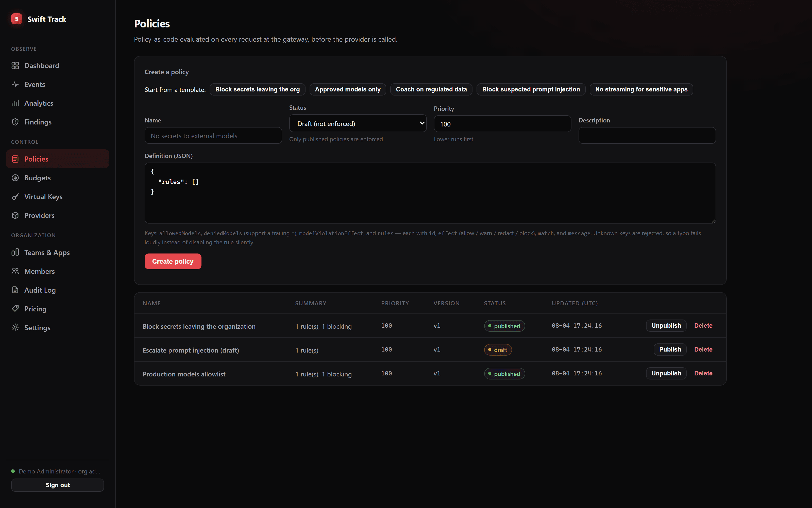Use the Block secrets leaving the org template
This screenshot has width=812, height=508.
tap(257, 89)
